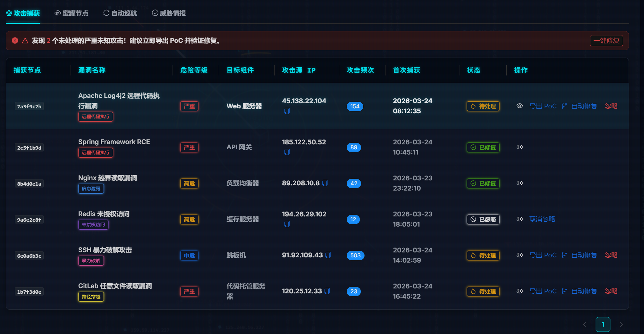Ignore the GitLab 任意文件读取漏洞 entry
The height and width of the screenshot is (334, 644).
pyautogui.click(x=611, y=291)
